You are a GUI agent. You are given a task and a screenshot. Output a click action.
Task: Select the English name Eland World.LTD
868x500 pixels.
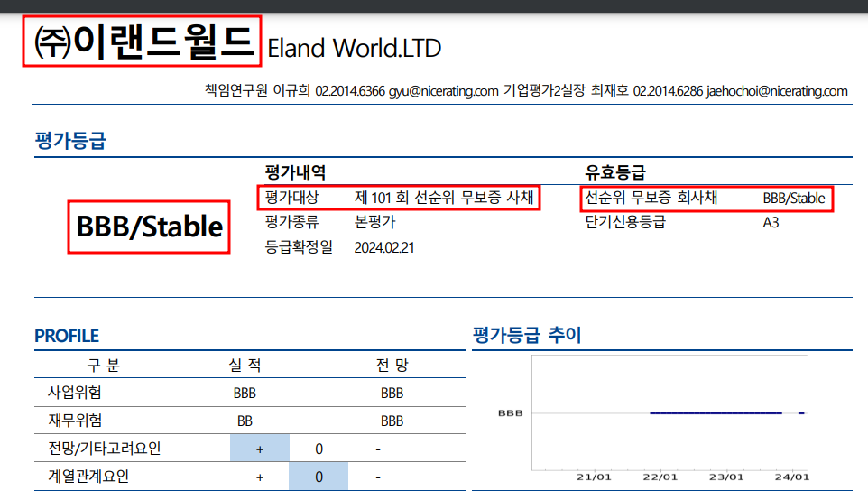[355, 48]
